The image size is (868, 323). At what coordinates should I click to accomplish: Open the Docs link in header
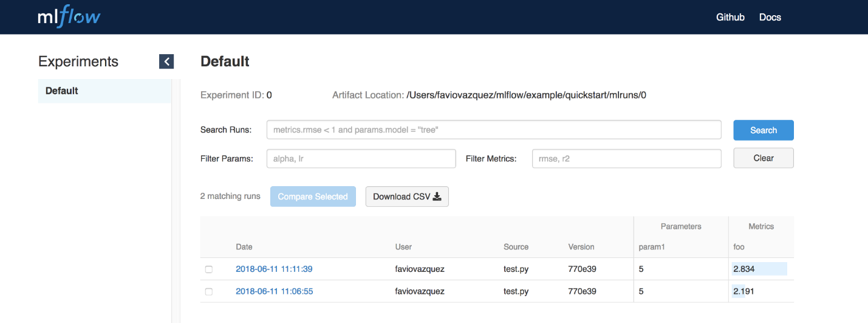coord(770,17)
